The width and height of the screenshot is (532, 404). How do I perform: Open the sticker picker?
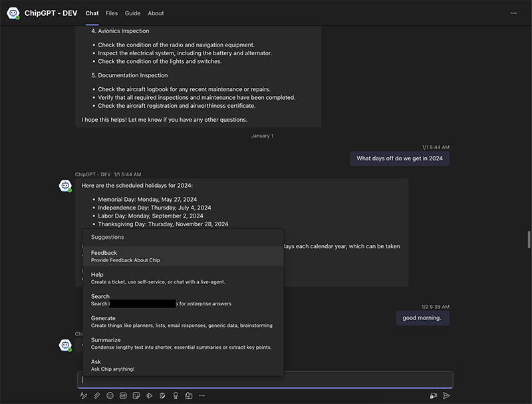coord(136,395)
